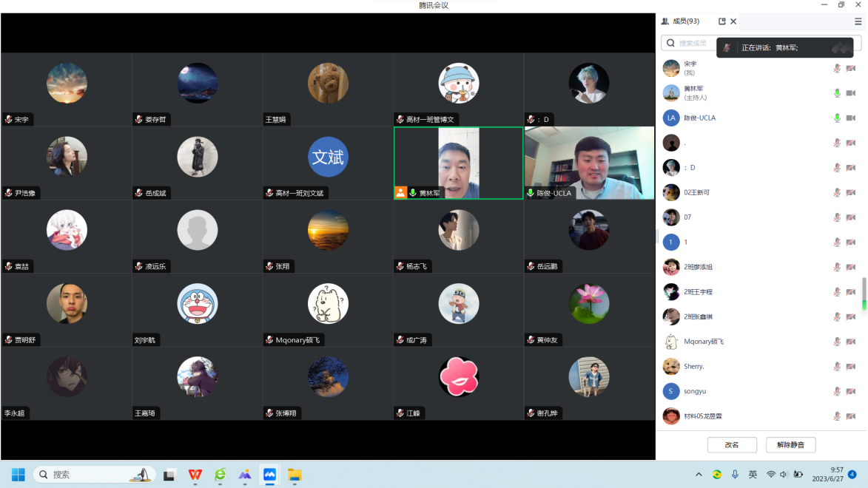
Task: Toggle microphone icon for 宋宇 (我)
Action: 837,69
